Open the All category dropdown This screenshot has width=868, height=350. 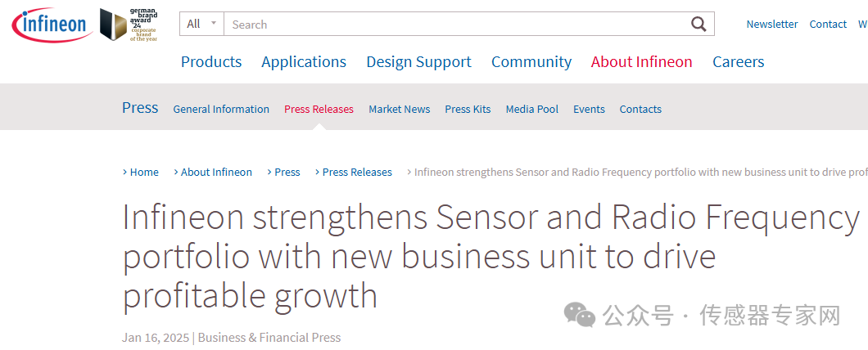[x=201, y=24]
